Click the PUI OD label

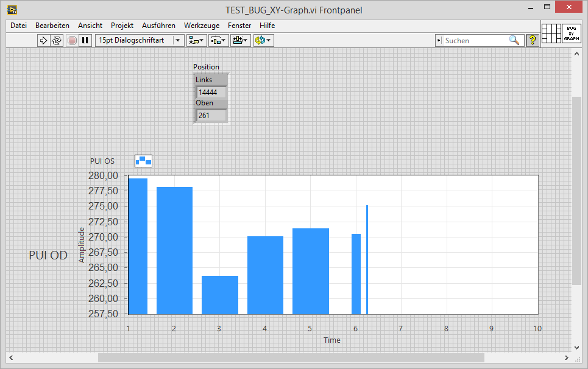48,255
